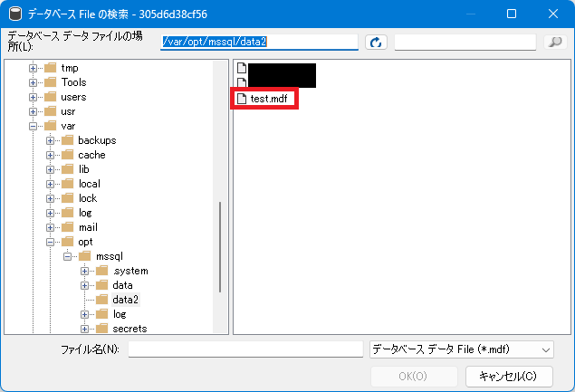
Task: Expand the tmp folder node
Action: (x=33, y=68)
